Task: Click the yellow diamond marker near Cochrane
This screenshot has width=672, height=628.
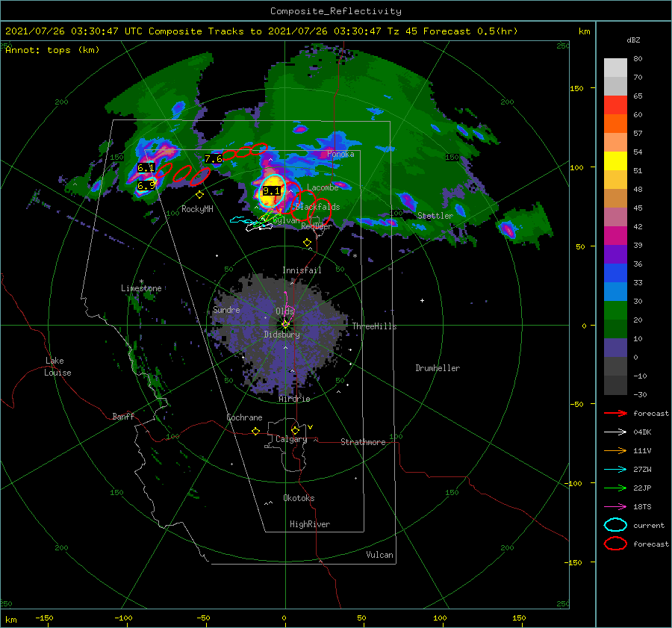Action: [x=256, y=431]
